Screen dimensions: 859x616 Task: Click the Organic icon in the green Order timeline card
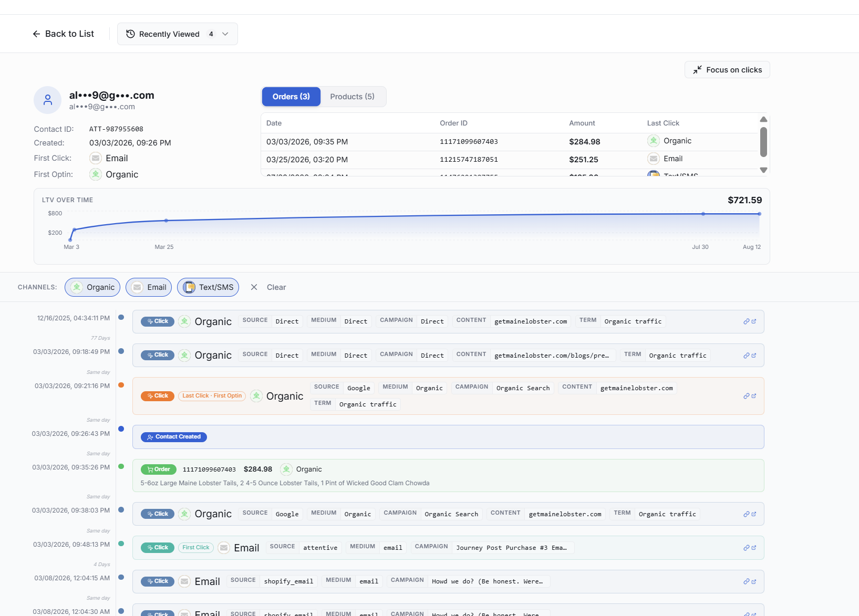pyautogui.click(x=286, y=469)
